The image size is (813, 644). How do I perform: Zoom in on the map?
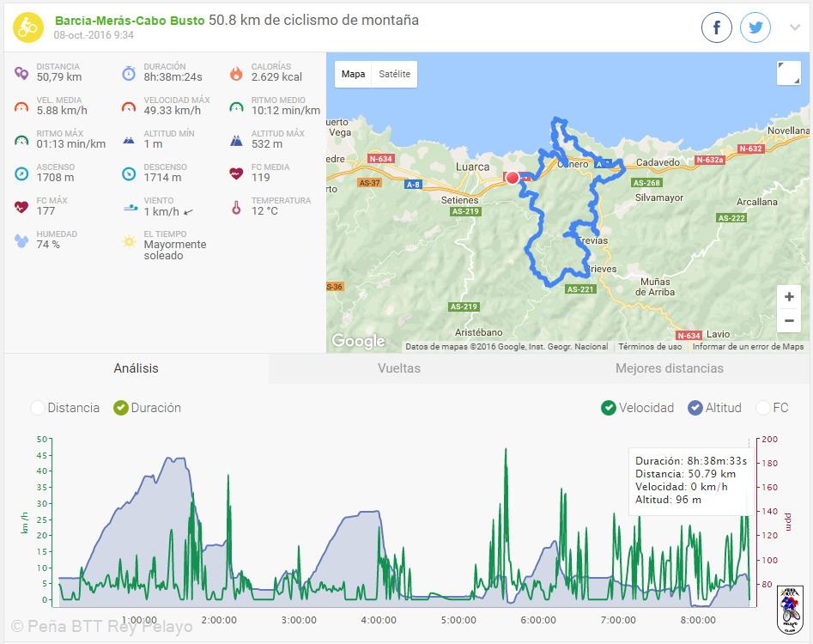click(x=788, y=297)
